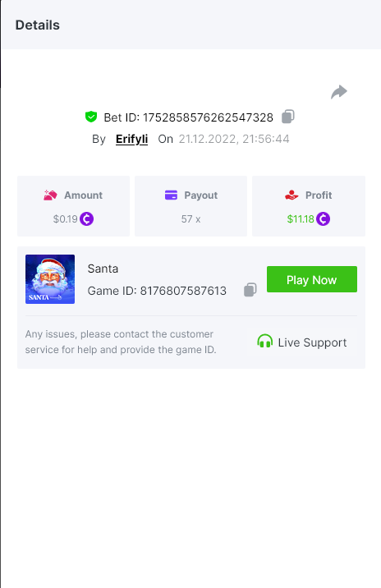Open the Erifyli user profile link

click(x=131, y=139)
